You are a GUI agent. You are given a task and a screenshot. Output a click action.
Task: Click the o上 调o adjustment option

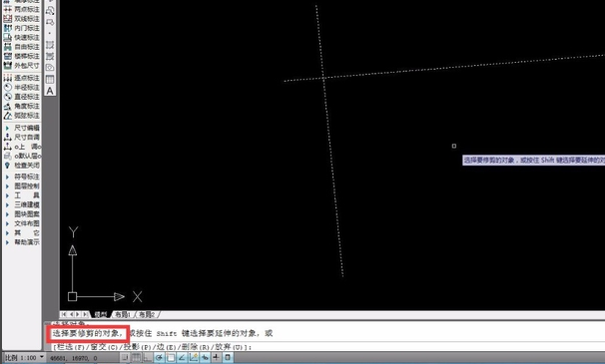(22, 147)
